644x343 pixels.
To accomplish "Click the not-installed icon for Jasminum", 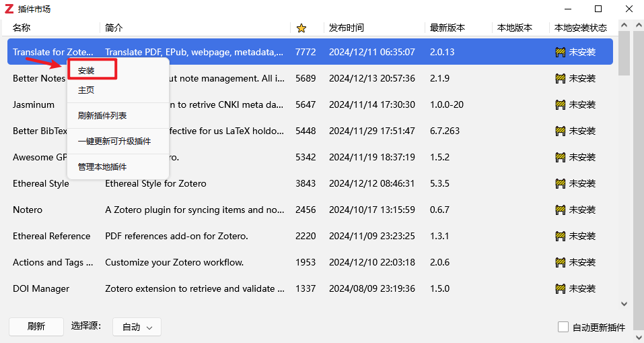I will click(560, 105).
